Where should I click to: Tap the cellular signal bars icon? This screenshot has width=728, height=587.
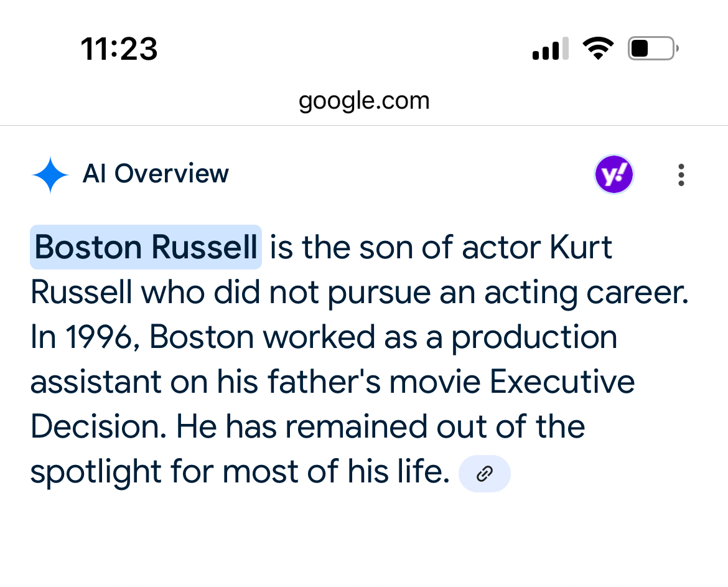551,49
